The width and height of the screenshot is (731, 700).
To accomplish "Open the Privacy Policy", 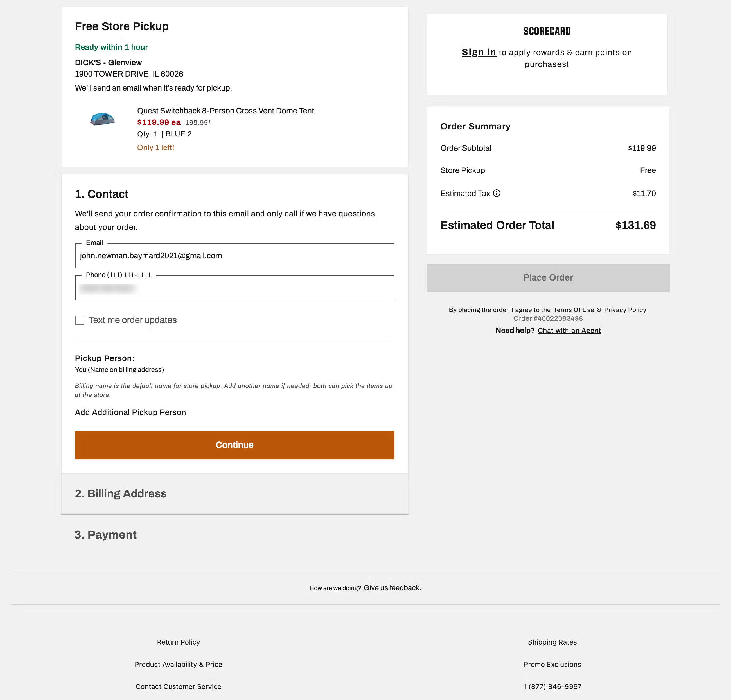I will coord(625,310).
